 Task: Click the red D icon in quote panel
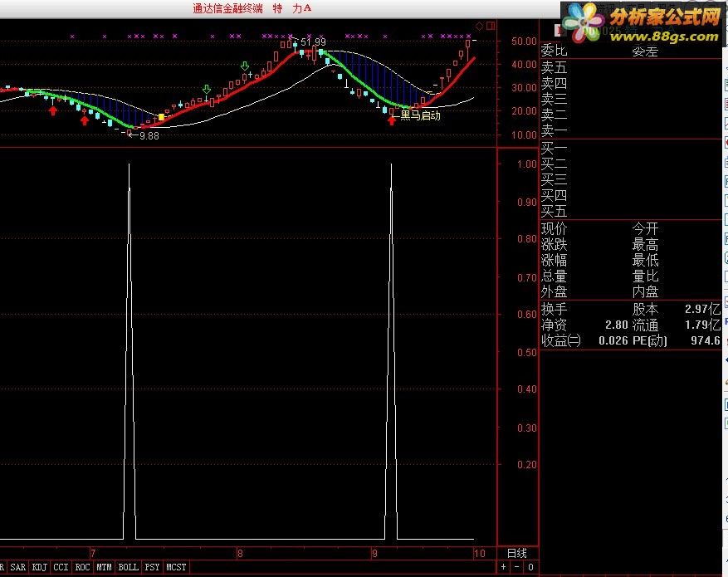(x=560, y=30)
